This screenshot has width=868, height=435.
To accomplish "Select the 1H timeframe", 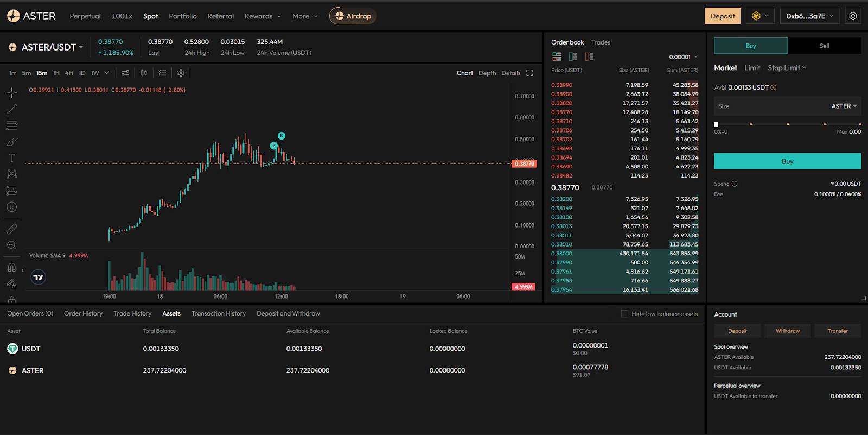I will (x=56, y=73).
